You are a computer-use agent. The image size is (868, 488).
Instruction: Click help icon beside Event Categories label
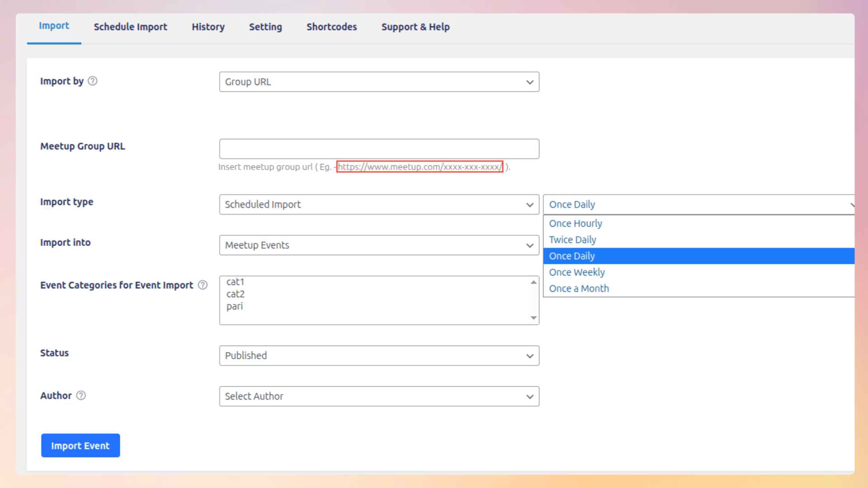(203, 285)
